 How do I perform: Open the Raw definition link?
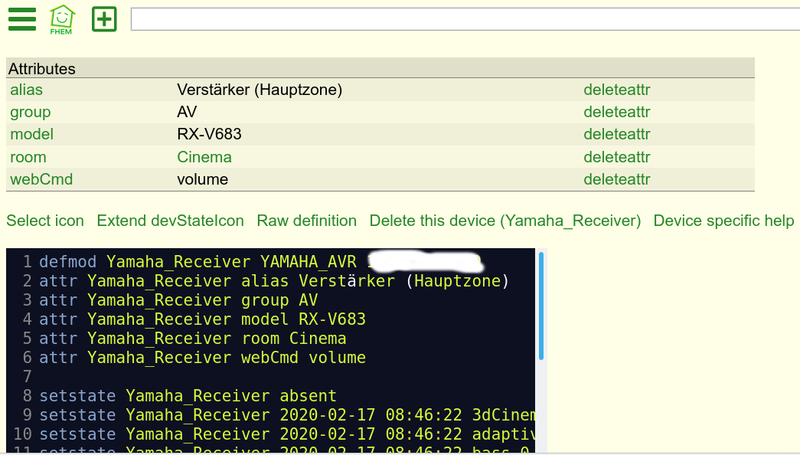coord(307,221)
